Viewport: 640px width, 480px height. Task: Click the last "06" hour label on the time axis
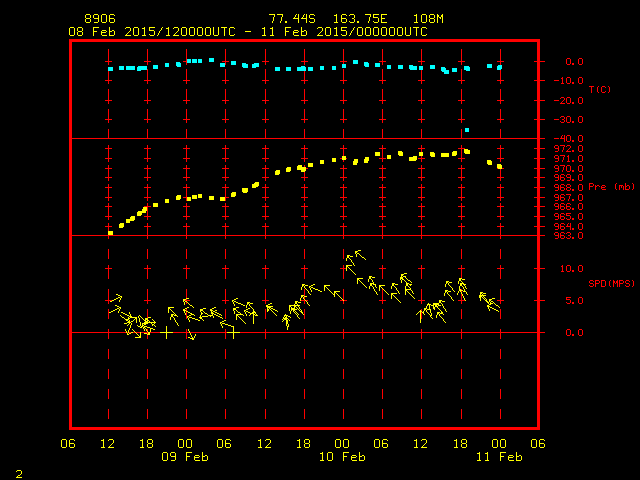coord(538,444)
